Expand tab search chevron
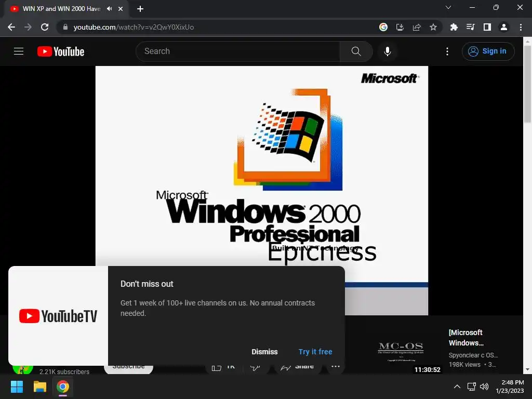 (x=448, y=7)
